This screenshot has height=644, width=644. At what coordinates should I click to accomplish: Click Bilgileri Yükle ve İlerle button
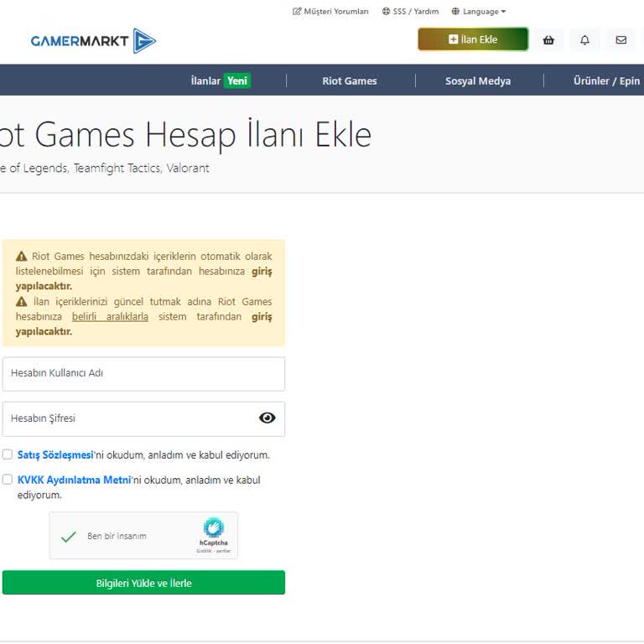143,583
